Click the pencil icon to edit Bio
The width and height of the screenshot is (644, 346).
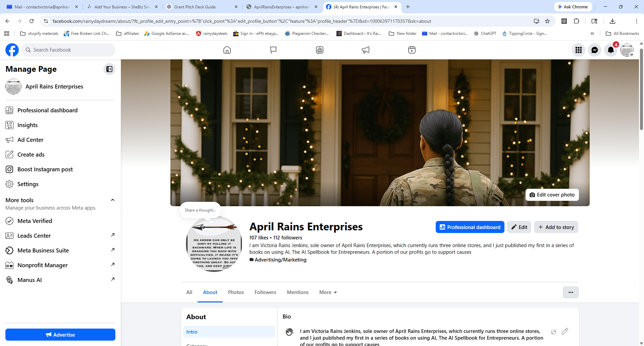tap(565, 331)
